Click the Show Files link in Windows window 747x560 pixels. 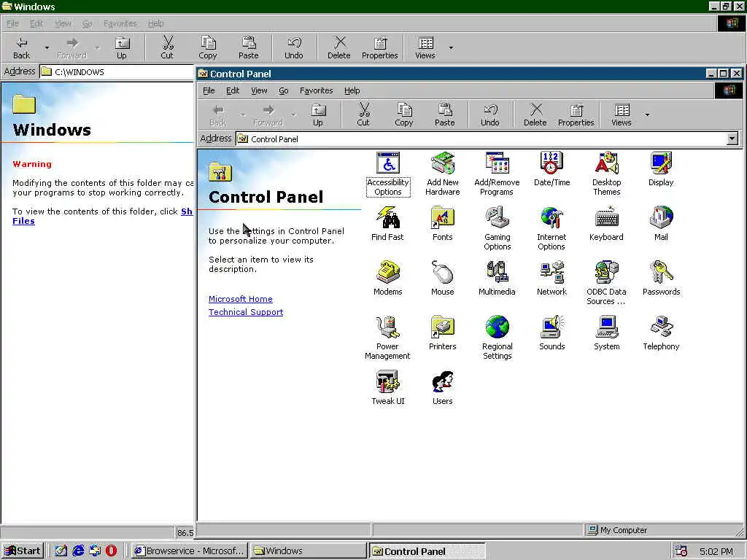(x=187, y=211)
